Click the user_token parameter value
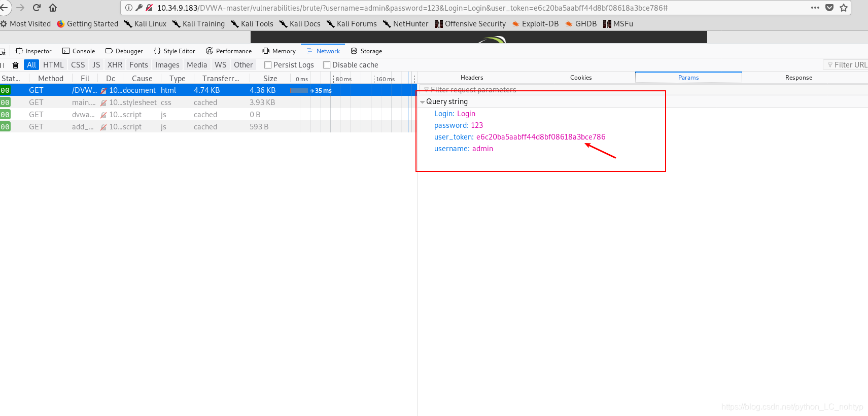 click(x=541, y=137)
